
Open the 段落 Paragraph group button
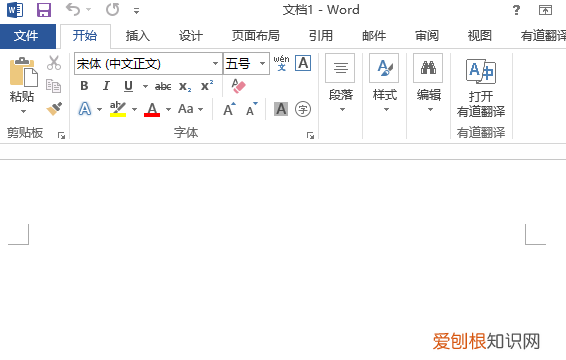340,84
